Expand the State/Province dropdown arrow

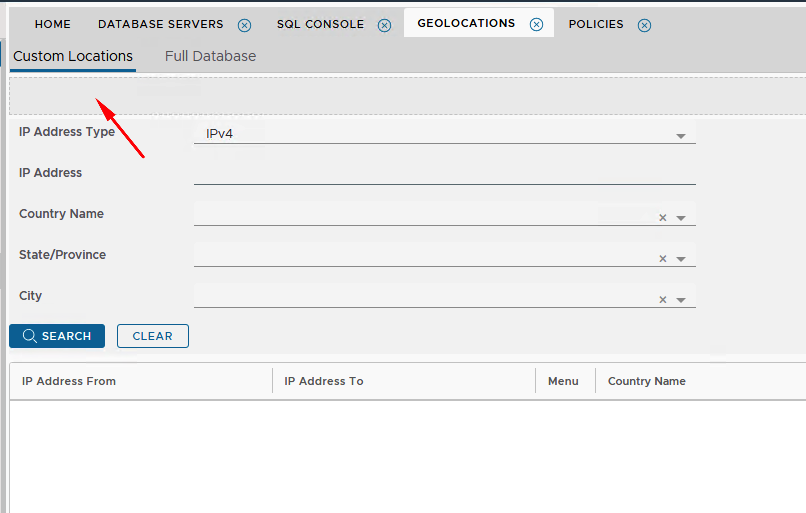tap(681, 259)
